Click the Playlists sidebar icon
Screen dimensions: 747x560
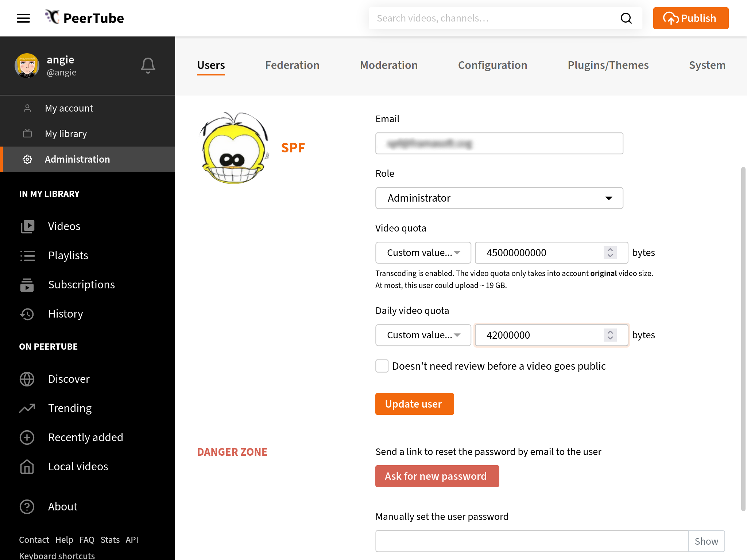click(27, 255)
